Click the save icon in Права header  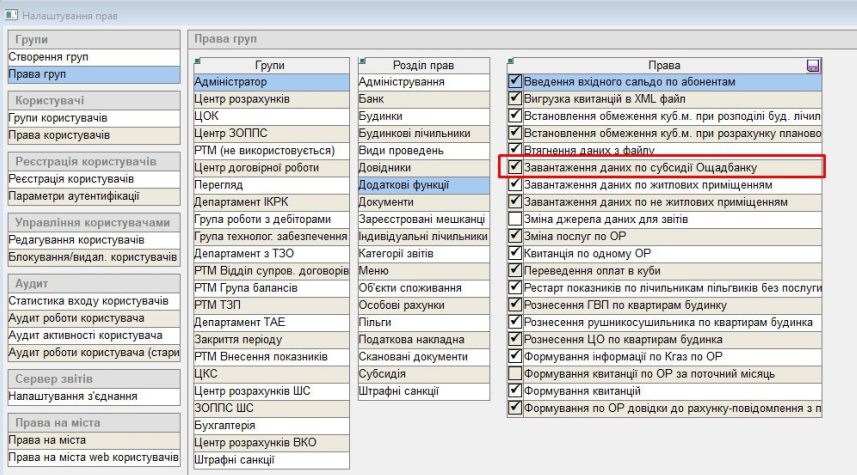coord(812,65)
